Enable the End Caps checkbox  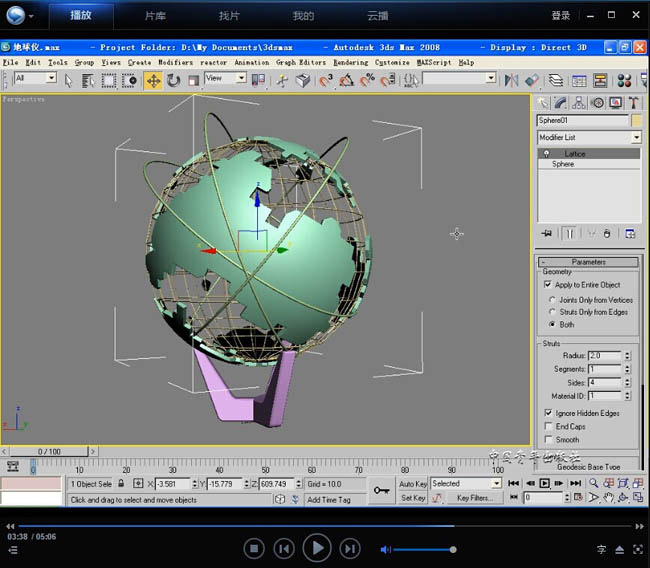click(x=548, y=426)
